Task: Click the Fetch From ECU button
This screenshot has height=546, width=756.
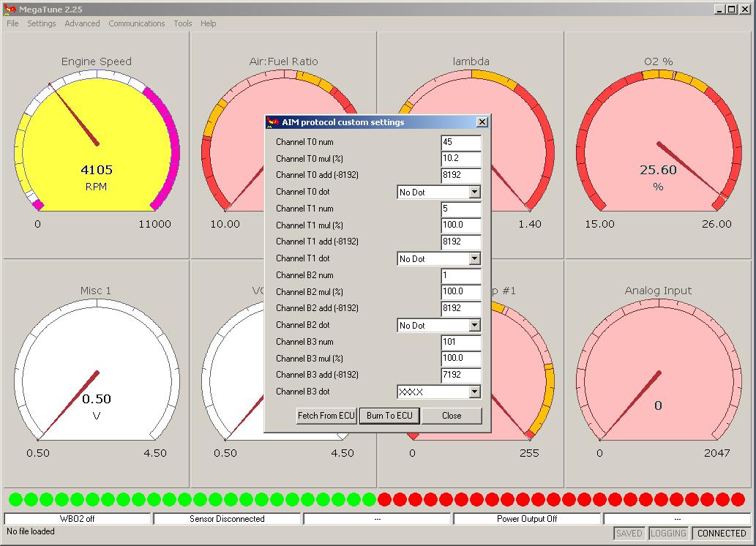Action: [x=326, y=416]
